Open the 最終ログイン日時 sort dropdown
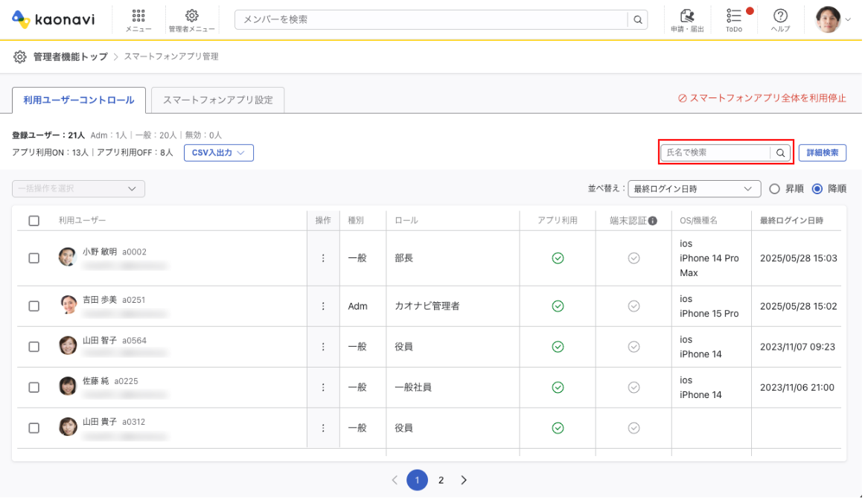 coord(694,189)
